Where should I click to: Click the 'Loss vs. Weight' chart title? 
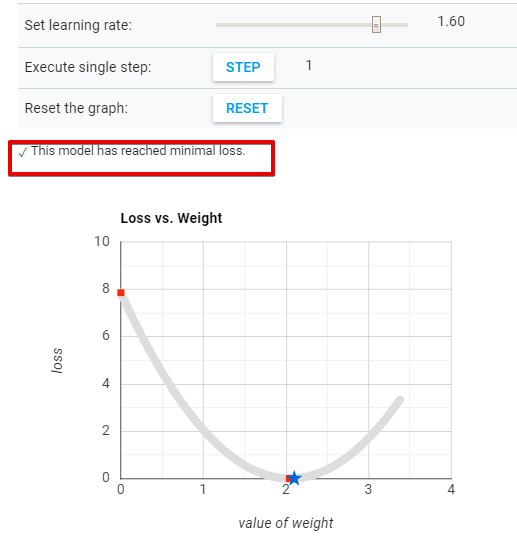[171, 218]
